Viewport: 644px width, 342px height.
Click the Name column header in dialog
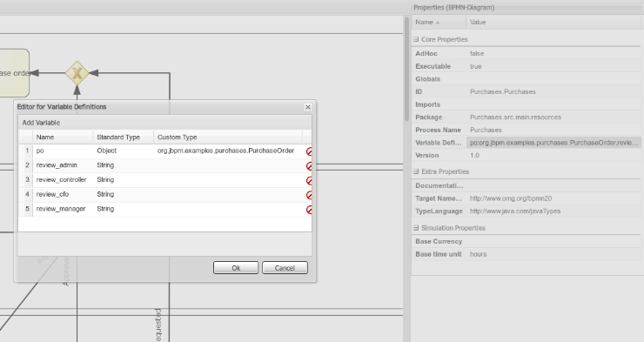(x=63, y=137)
